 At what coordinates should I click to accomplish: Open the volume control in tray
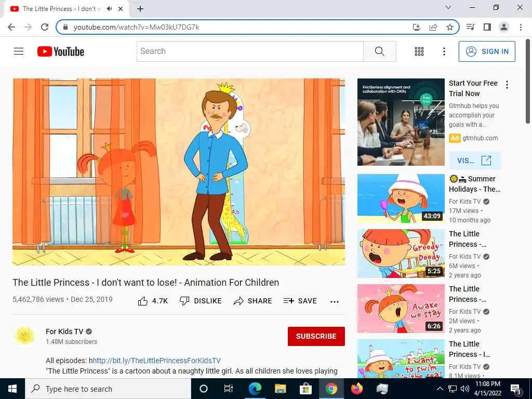pyautogui.click(x=465, y=389)
